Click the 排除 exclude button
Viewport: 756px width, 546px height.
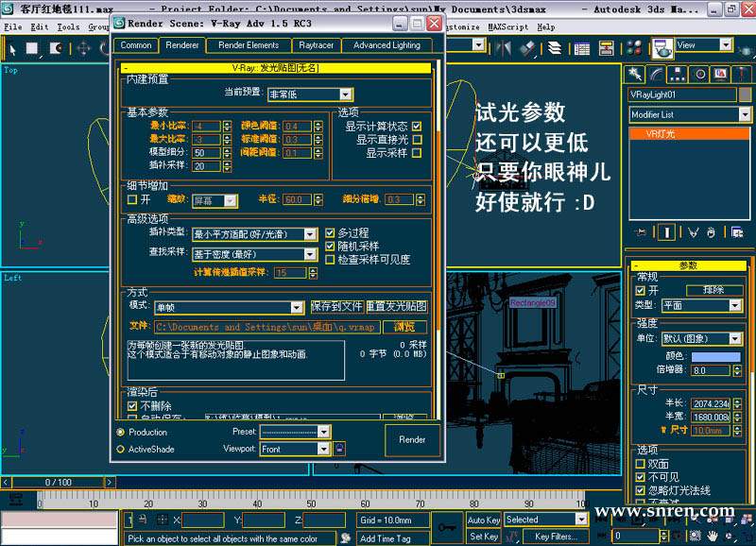pos(714,290)
